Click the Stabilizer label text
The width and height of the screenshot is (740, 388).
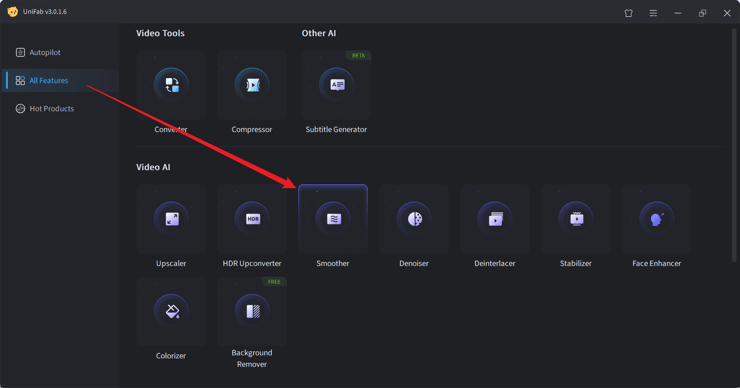[576, 263]
